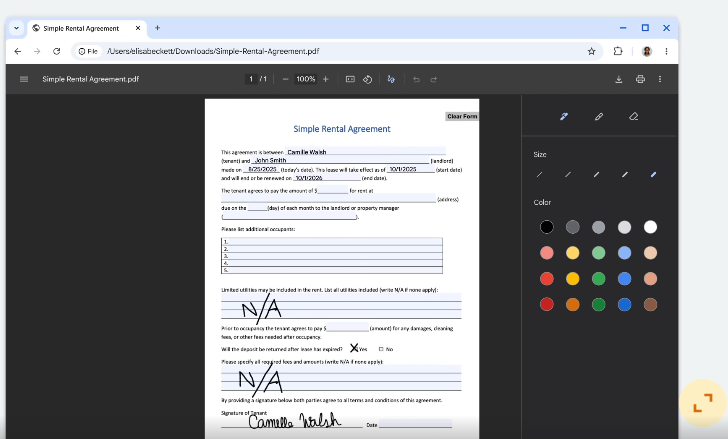
Task: Choose the second pen size
Action: click(568, 175)
